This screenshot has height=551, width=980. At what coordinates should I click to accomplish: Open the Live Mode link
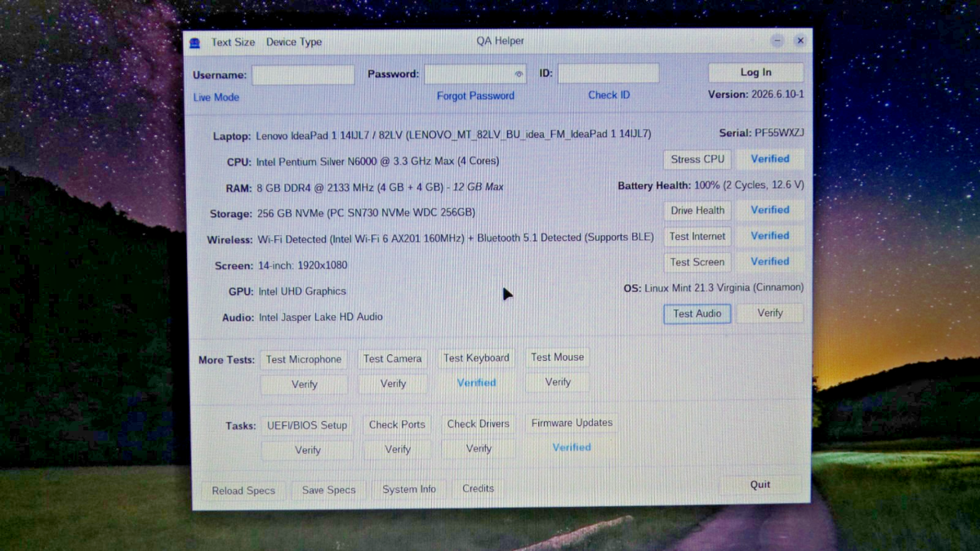216,97
